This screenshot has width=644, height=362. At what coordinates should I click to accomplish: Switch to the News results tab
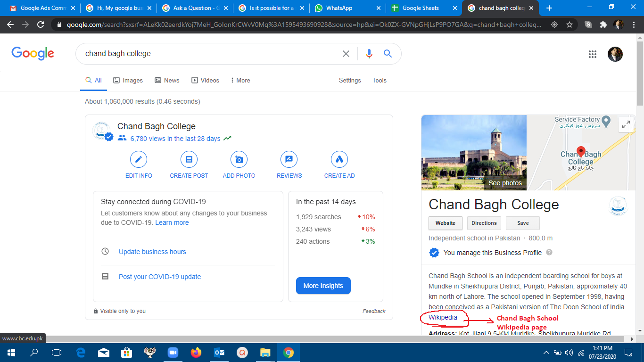pyautogui.click(x=167, y=80)
